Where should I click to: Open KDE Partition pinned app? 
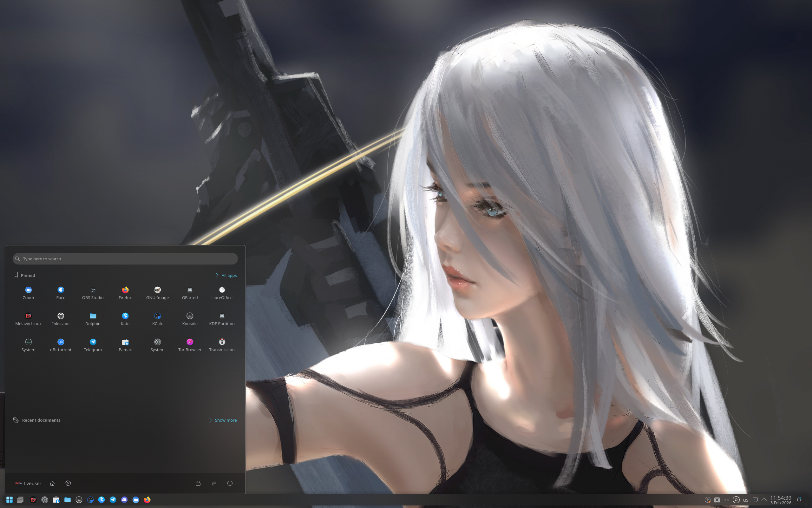tap(222, 319)
